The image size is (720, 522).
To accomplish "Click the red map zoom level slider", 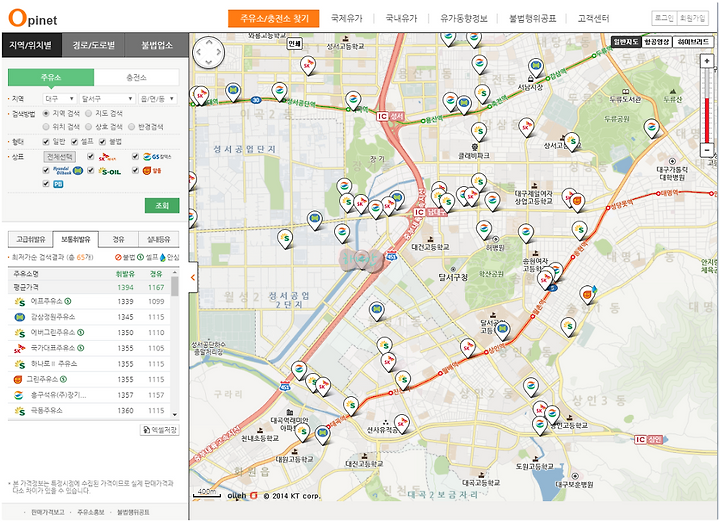I will pyautogui.click(x=707, y=120).
